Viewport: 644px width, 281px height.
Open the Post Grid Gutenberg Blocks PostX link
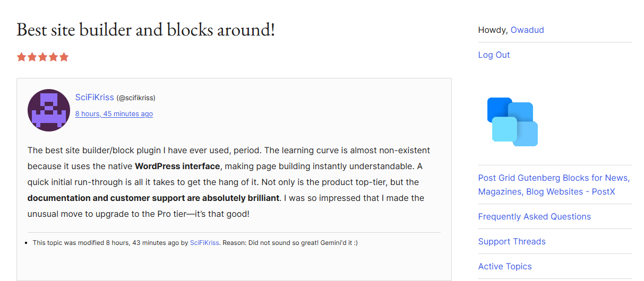tap(554, 185)
